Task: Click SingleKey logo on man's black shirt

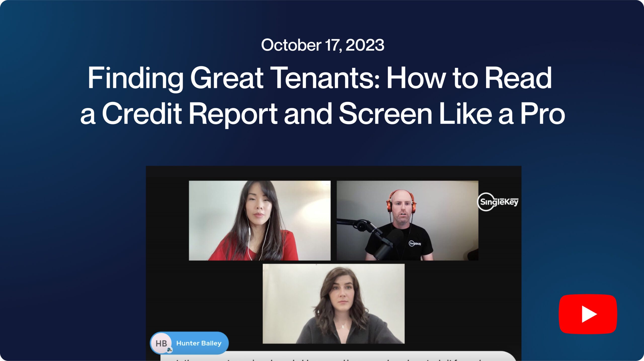Action: (x=415, y=243)
